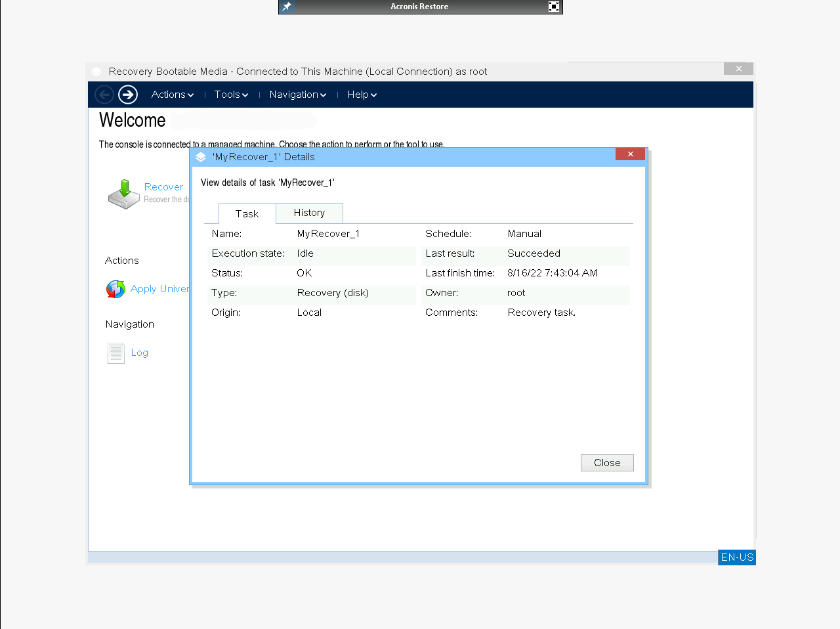The width and height of the screenshot is (840, 629).
Task: Click the Acronis logo in main window title
Action: [96, 72]
